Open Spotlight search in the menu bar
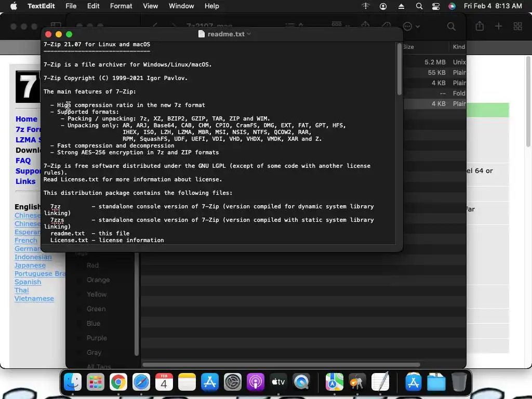 pyautogui.click(x=419, y=6)
